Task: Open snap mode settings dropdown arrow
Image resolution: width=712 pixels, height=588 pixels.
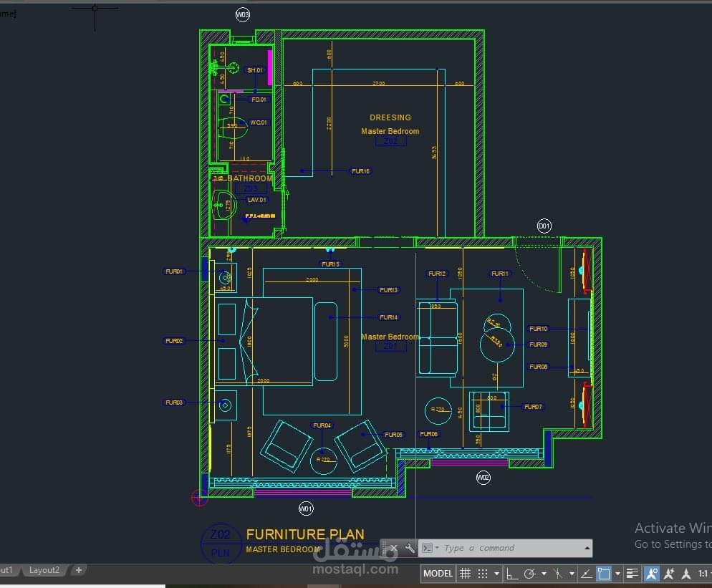Action: [496, 574]
